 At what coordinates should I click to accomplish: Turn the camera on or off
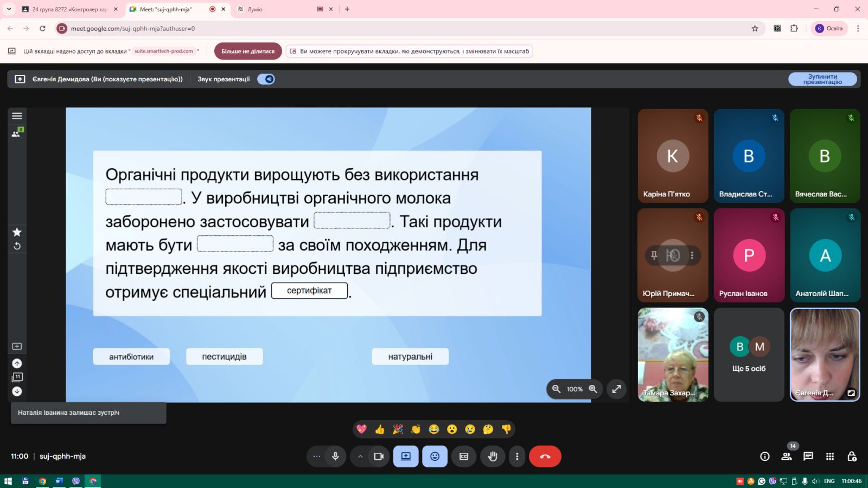379,457
